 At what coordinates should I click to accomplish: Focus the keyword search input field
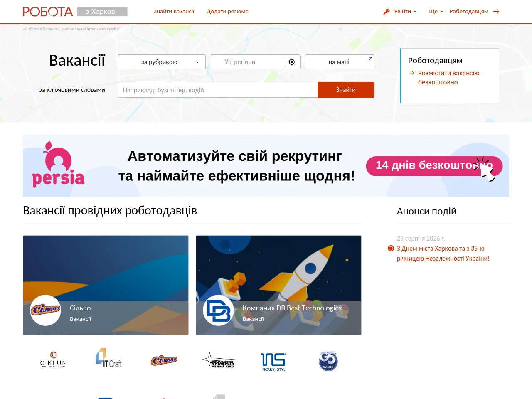tap(217, 90)
